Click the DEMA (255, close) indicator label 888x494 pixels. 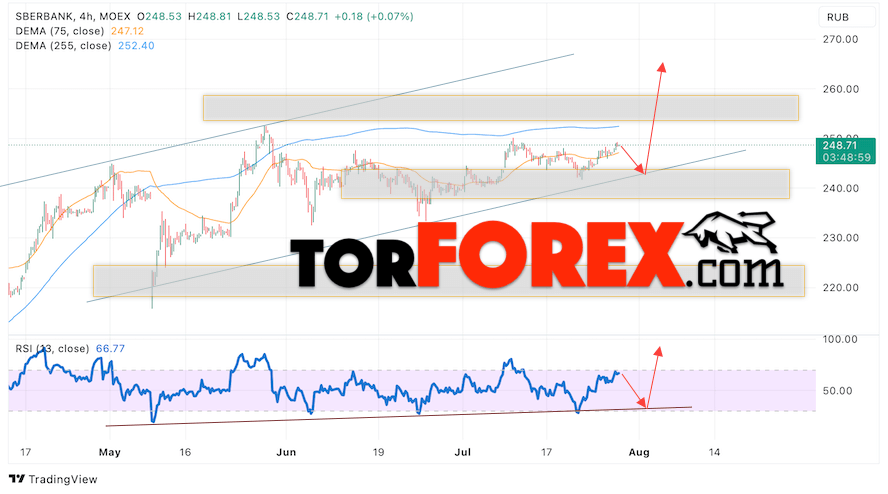click(63, 46)
